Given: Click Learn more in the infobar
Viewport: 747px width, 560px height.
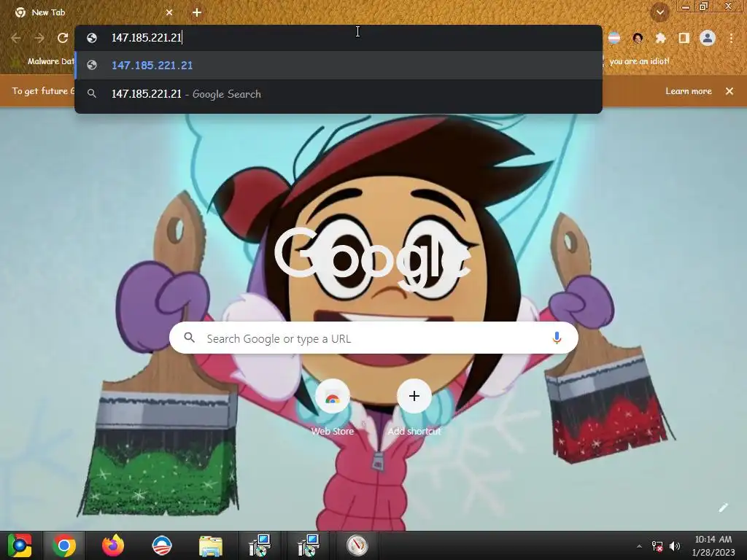Looking at the screenshot, I should (x=689, y=91).
